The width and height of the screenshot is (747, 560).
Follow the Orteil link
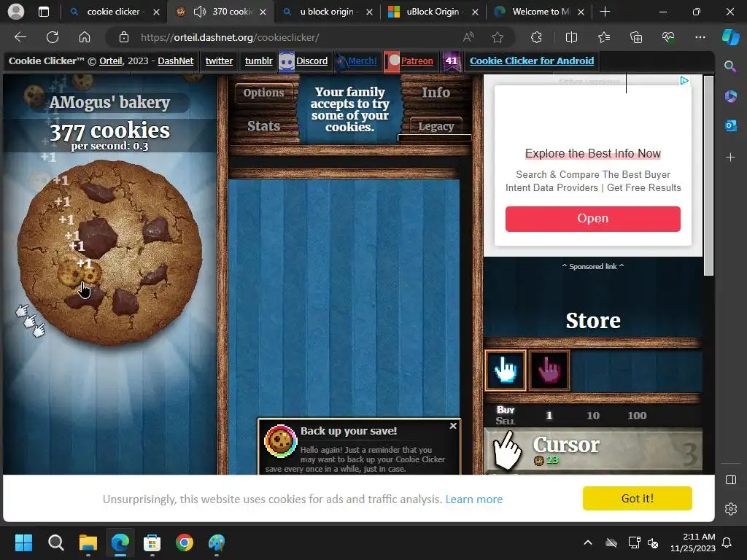(111, 61)
